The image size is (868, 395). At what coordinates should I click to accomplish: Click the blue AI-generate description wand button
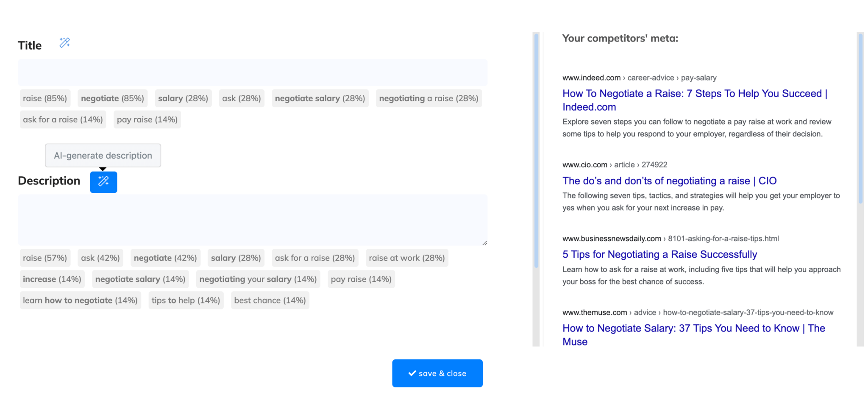pos(103,182)
